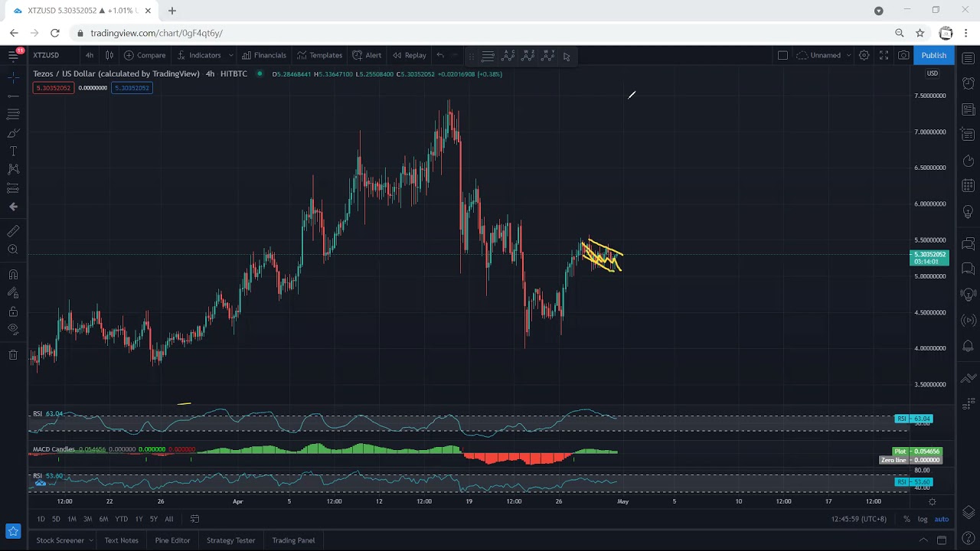Open the Unnamed layout dropdown
Viewport: 980px width, 551px height.
(x=824, y=55)
